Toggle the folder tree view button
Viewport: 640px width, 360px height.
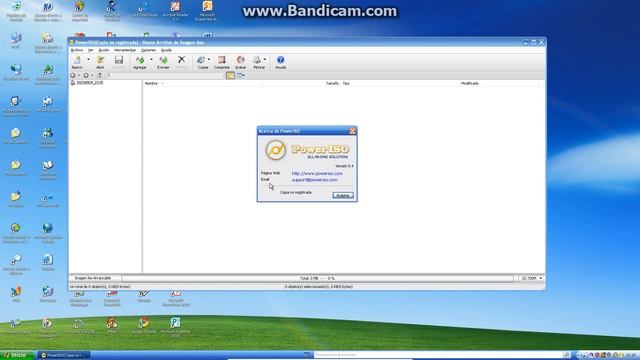point(230,76)
